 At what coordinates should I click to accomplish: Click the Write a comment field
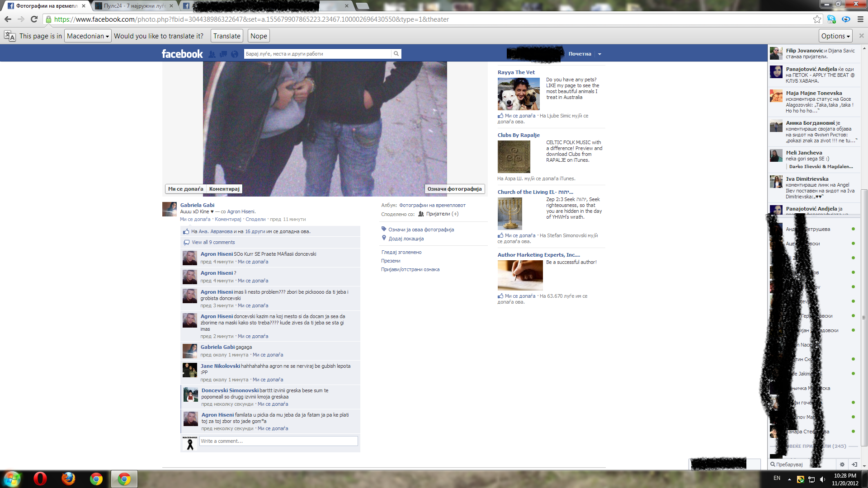278,441
